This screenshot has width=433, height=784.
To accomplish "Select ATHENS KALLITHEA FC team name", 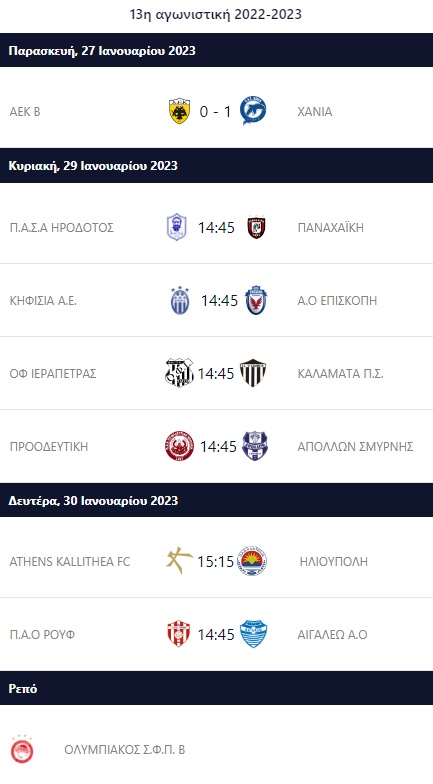I will pyautogui.click(x=70, y=562).
